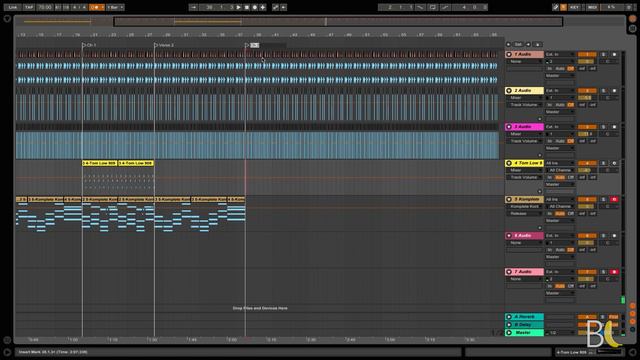Click the Previous Locator arrow
Screen dimensions: 640x360
pyautogui.click(x=509, y=44)
